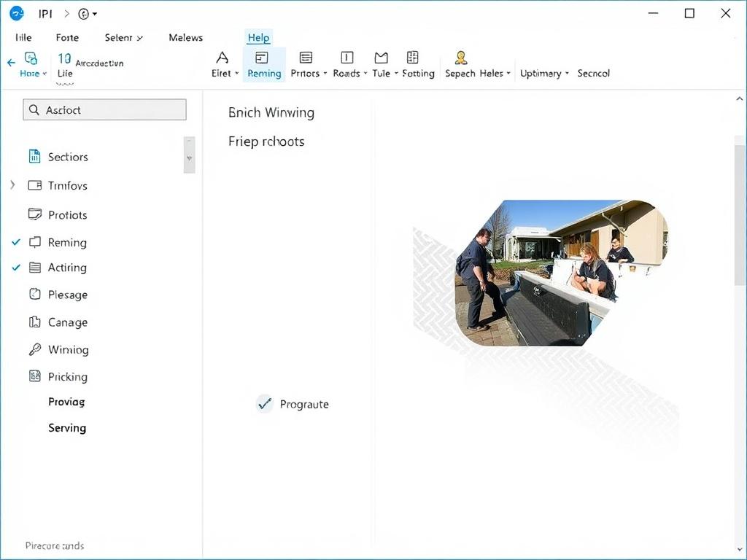Click the photo of people at truck
Viewport: 747px width, 560px height.
pos(561,273)
